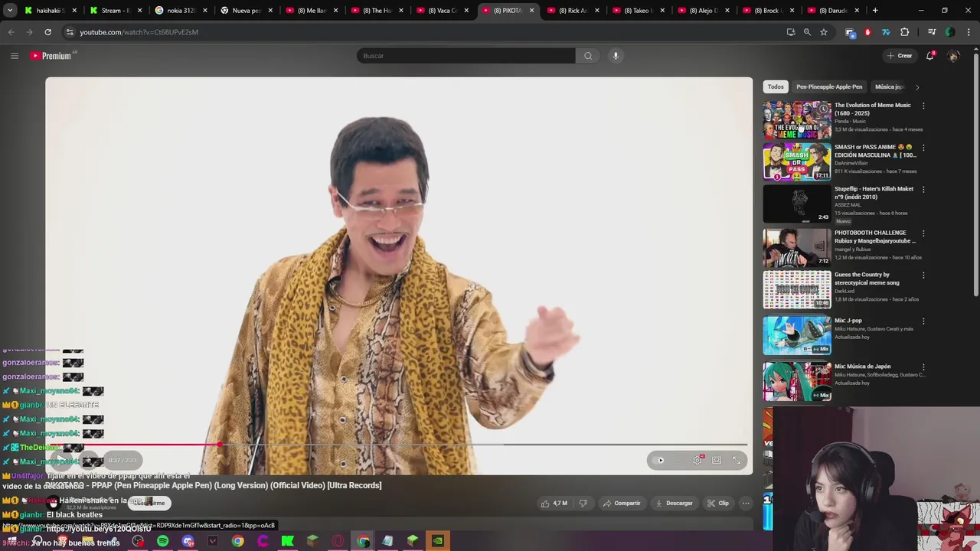Seek along the video progress bar
This screenshot has width=980, height=551.
[x=398, y=445]
